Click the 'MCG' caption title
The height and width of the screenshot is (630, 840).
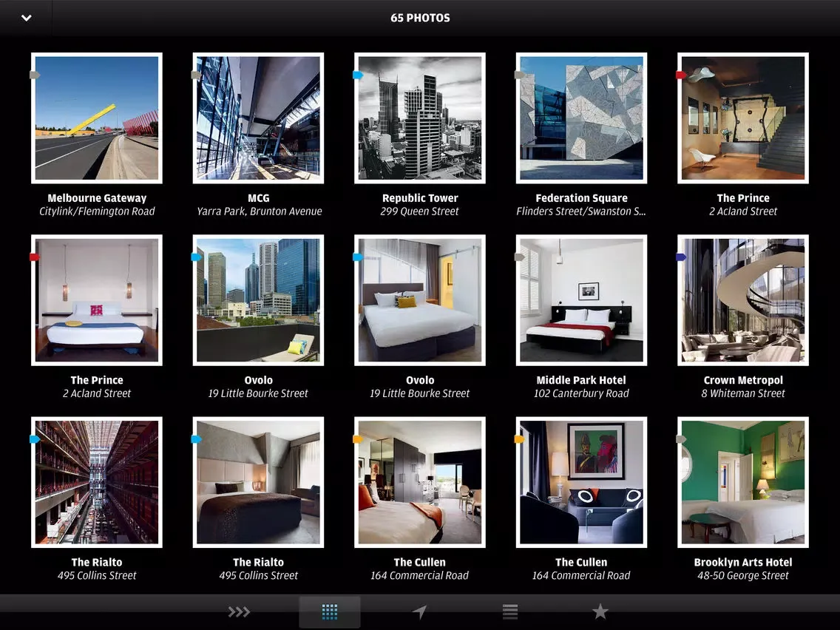click(x=258, y=198)
